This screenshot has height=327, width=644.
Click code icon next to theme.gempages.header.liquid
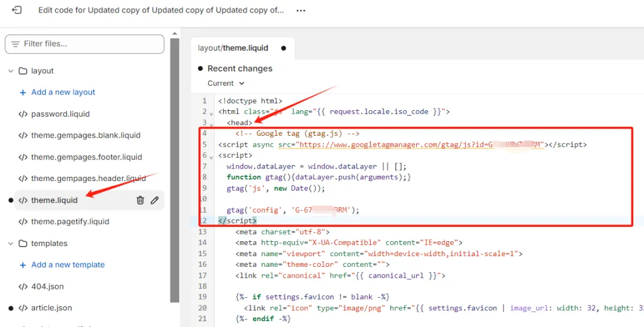[23, 179]
